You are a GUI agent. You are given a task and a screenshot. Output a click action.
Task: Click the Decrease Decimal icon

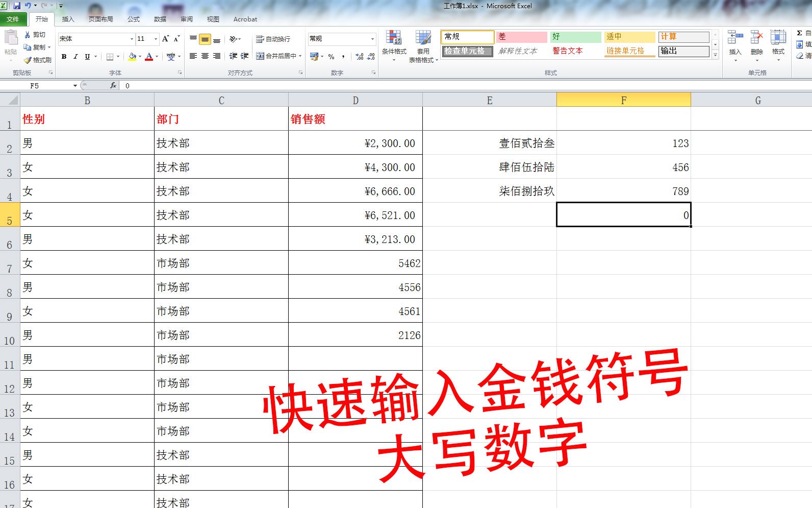pyautogui.click(x=371, y=57)
